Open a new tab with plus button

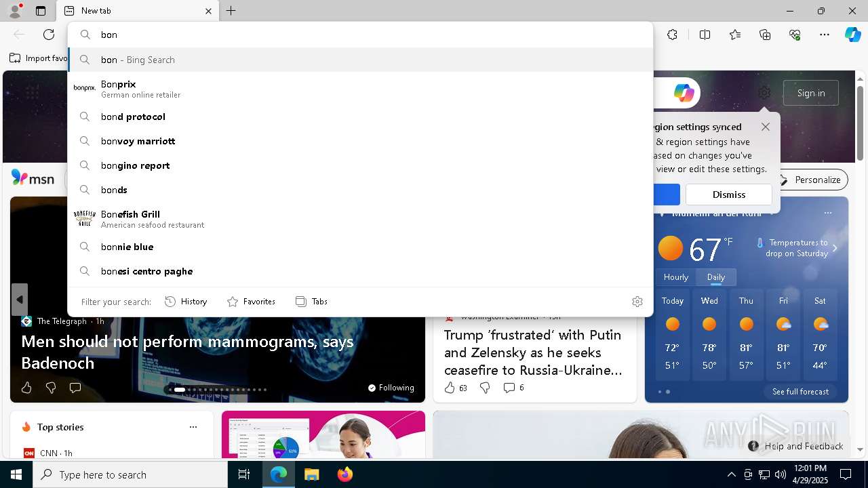(231, 11)
